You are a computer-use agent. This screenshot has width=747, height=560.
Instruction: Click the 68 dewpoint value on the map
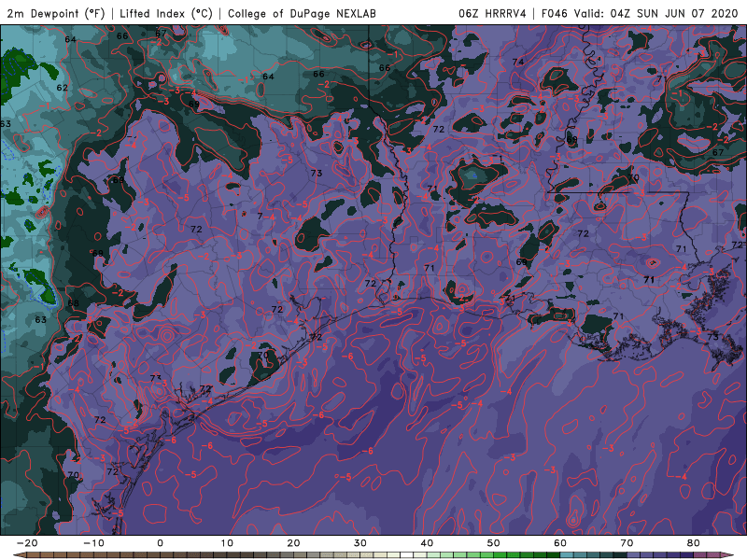pos(74,303)
